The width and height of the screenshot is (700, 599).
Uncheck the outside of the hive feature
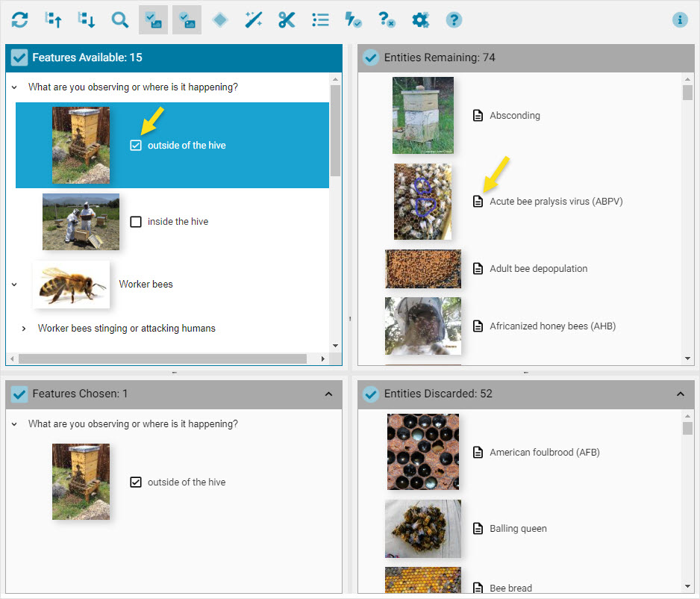136,145
